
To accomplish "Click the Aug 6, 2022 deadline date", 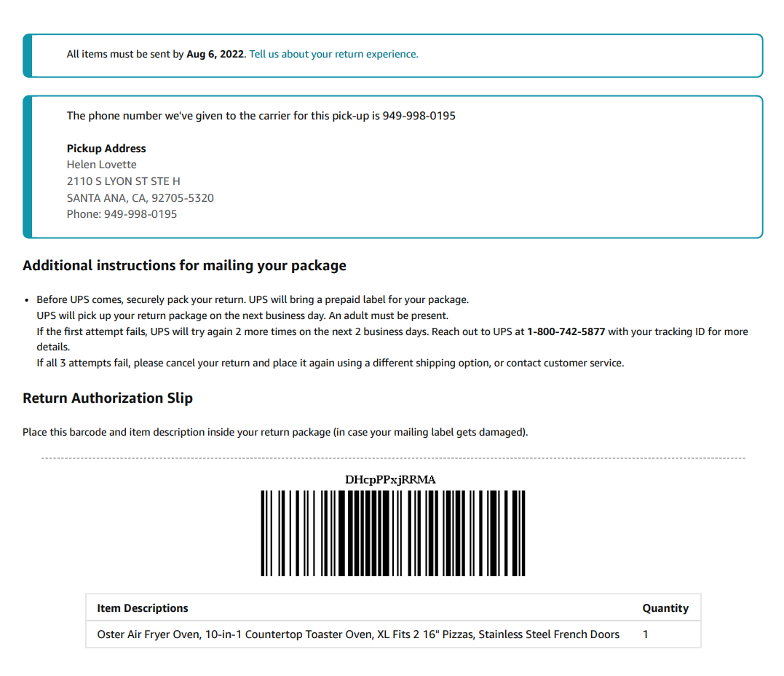I will coord(215,54).
